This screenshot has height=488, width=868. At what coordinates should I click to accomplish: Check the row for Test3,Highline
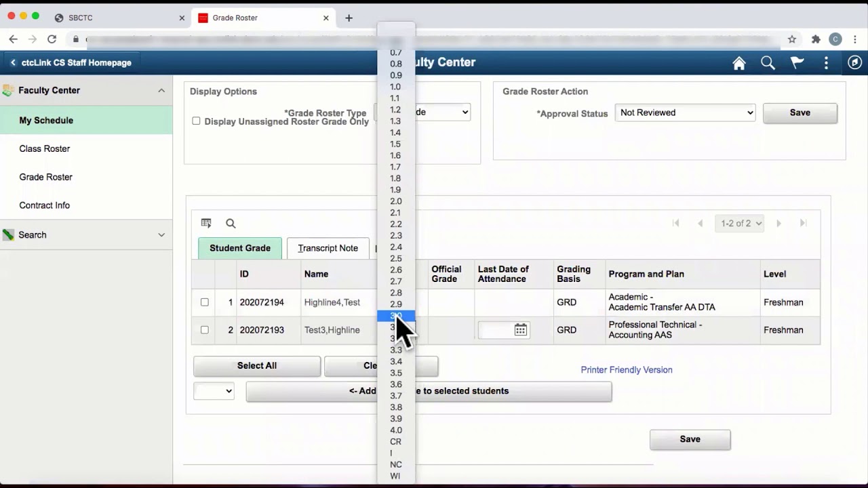tap(204, 330)
